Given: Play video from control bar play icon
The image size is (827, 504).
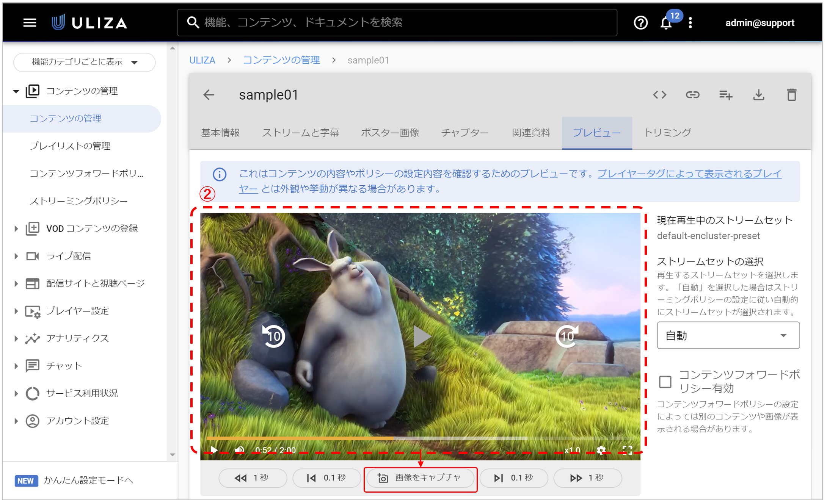Looking at the screenshot, I should [x=214, y=450].
